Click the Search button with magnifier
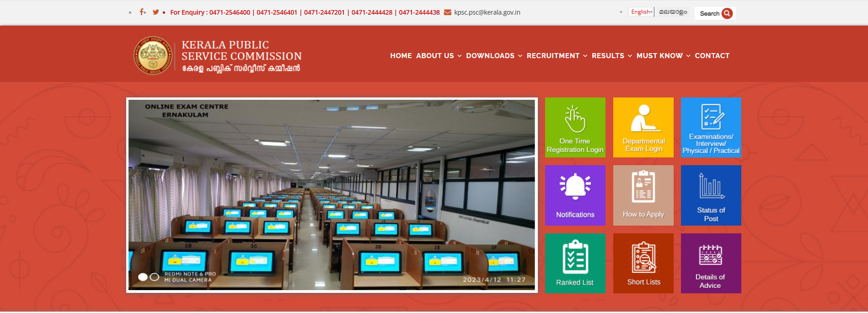The height and width of the screenshot is (313, 868). (x=716, y=13)
